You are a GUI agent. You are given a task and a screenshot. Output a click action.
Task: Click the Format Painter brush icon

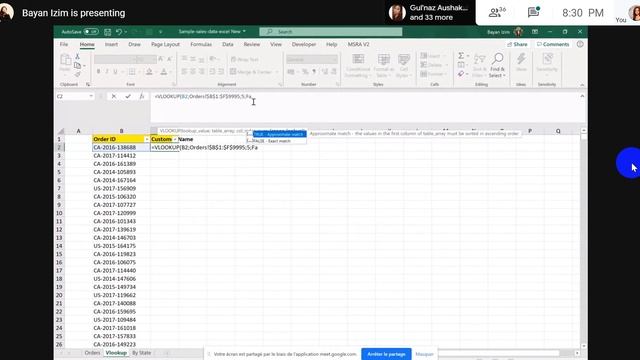coord(77,74)
